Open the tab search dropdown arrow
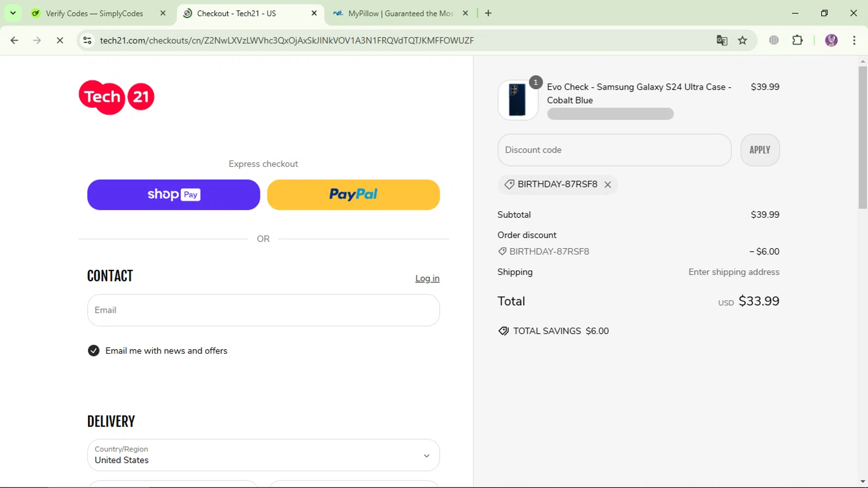Screen dimensions: 868x488 pos(13,13)
